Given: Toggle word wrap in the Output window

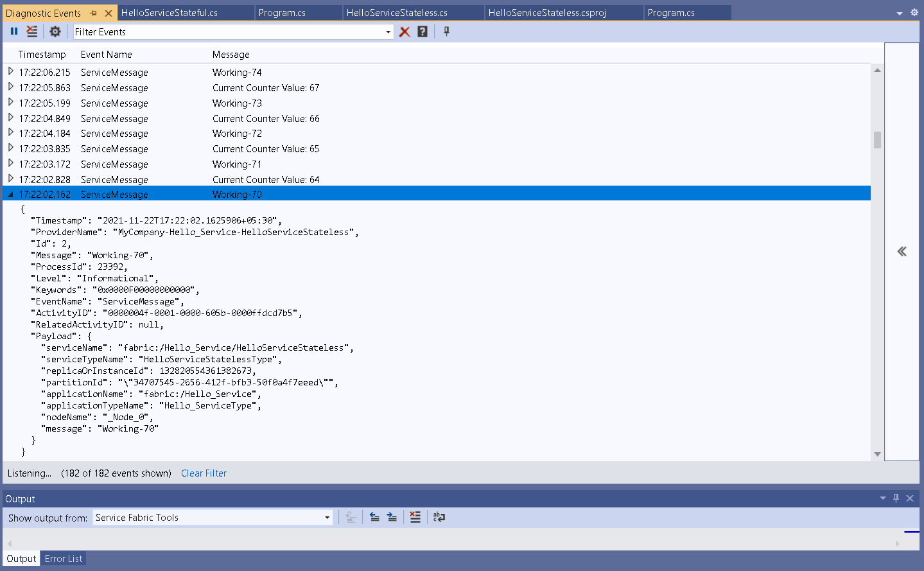Looking at the screenshot, I should click(439, 517).
